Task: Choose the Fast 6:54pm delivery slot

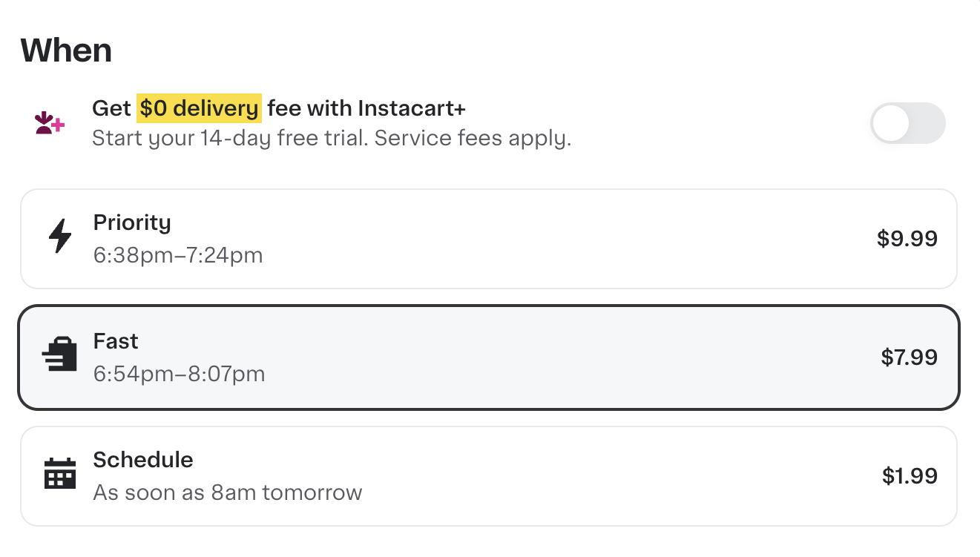Action: point(489,357)
